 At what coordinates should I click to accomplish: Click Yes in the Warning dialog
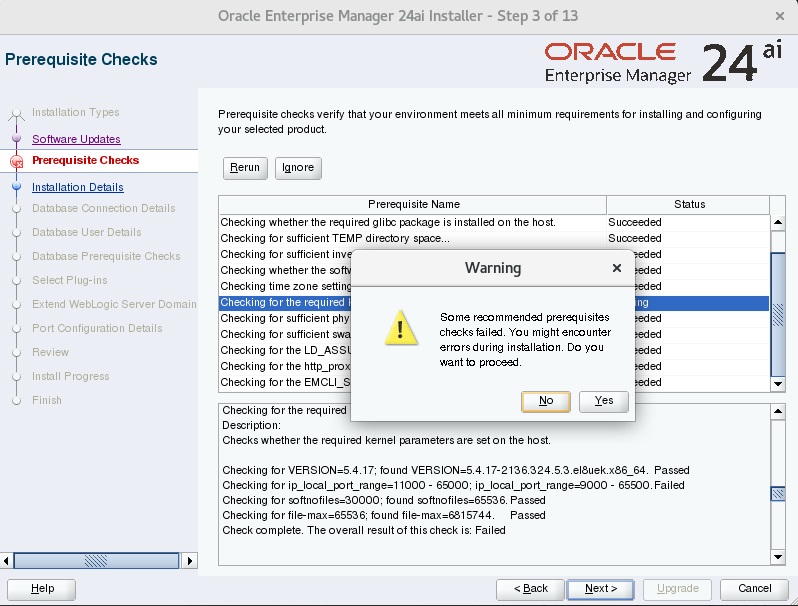(x=604, y=401)
